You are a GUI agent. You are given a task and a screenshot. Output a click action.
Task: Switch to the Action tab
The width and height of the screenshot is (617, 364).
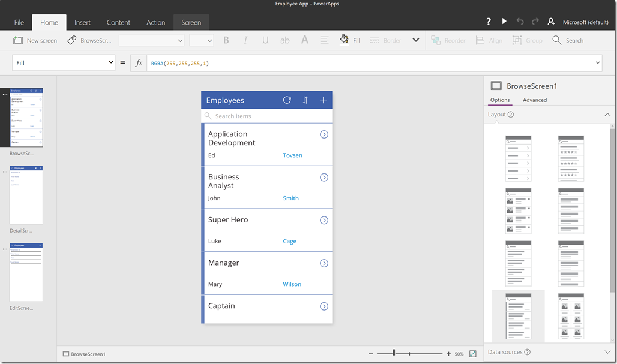tap(156, 22)
